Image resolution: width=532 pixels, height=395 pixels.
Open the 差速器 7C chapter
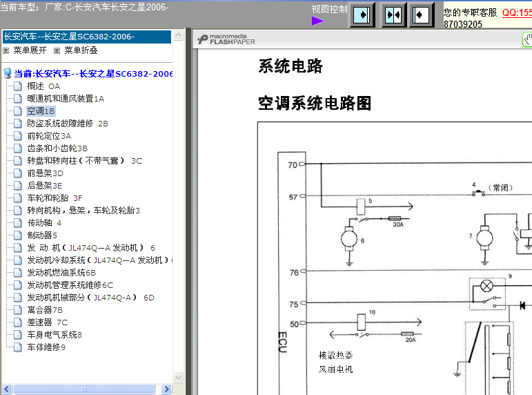point(47,322)
